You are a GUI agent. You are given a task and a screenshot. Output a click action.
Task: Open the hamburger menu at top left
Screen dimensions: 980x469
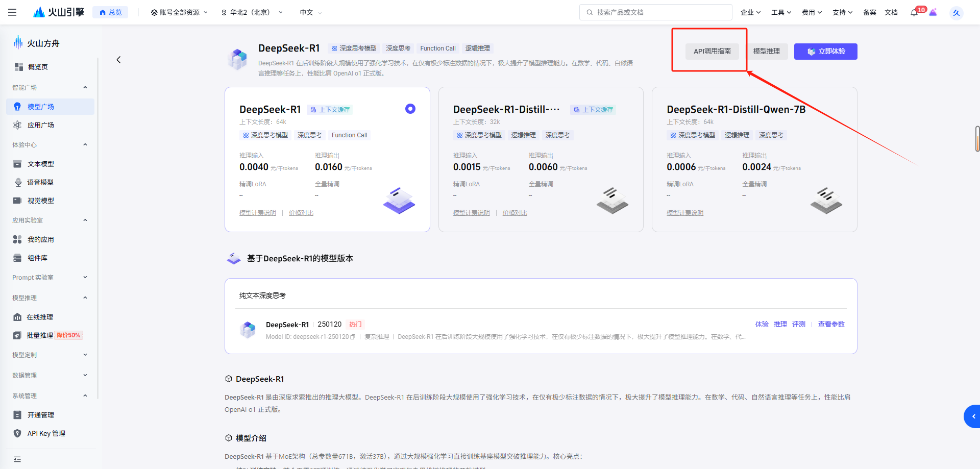click(12, 12)
